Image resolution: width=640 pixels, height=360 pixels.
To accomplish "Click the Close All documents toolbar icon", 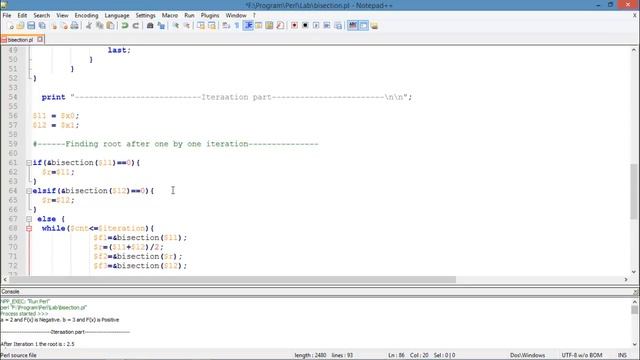I will coord(64,26).
